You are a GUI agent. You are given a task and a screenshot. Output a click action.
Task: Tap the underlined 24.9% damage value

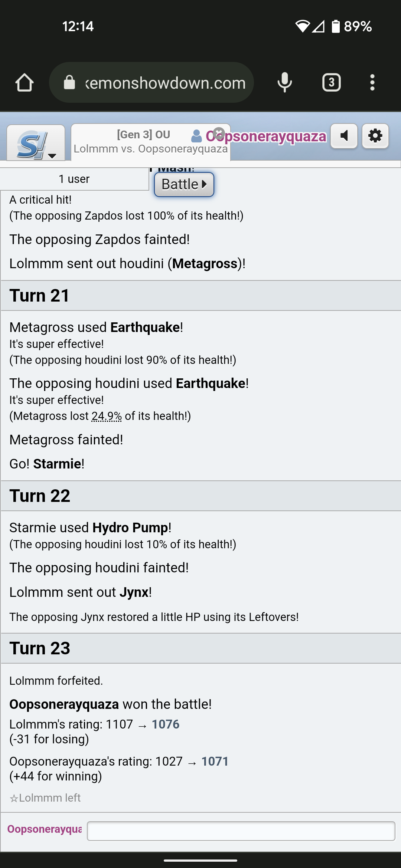pyautogui.click(x=107, y=416)
